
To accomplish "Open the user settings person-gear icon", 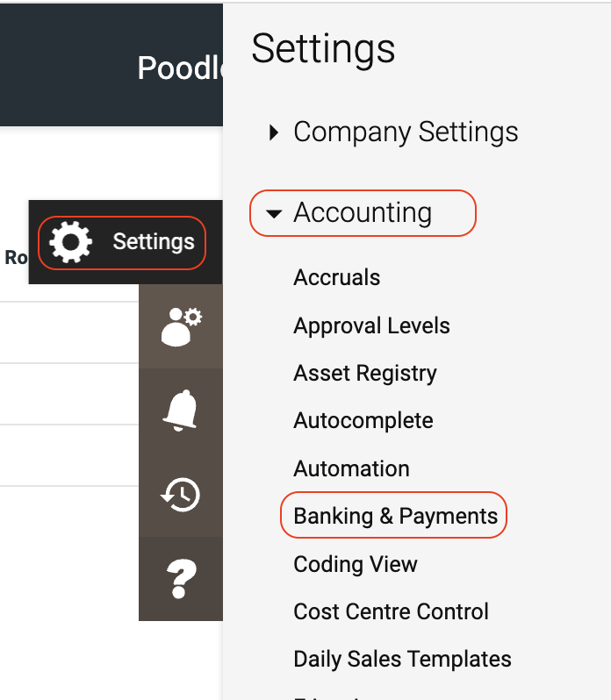I will pyautogui.click(x=181, y=325).
